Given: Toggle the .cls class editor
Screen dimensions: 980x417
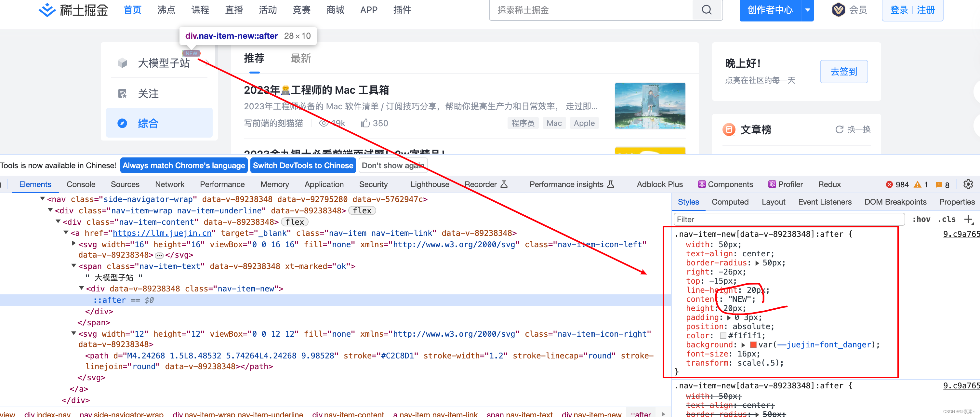Looking at the screenshot, I should [947, 219].
